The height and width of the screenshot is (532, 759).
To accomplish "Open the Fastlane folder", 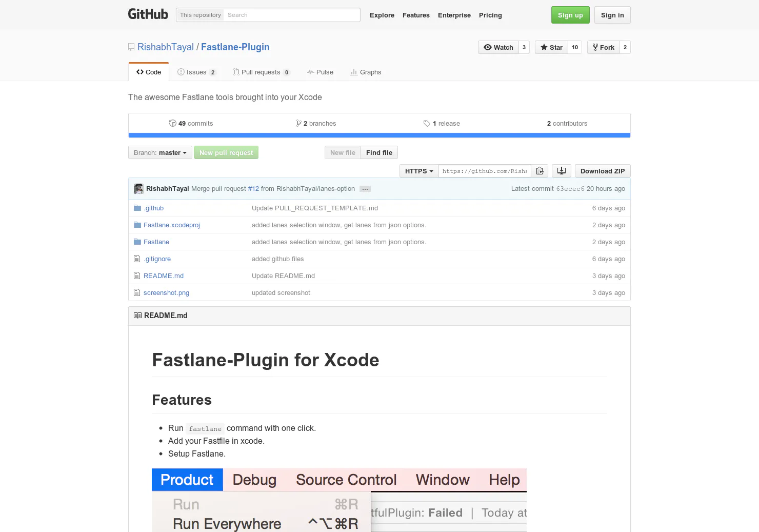I will tap(156, 242).
